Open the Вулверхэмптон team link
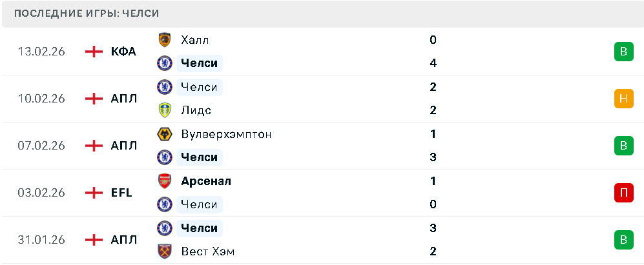 click(226, 134)
